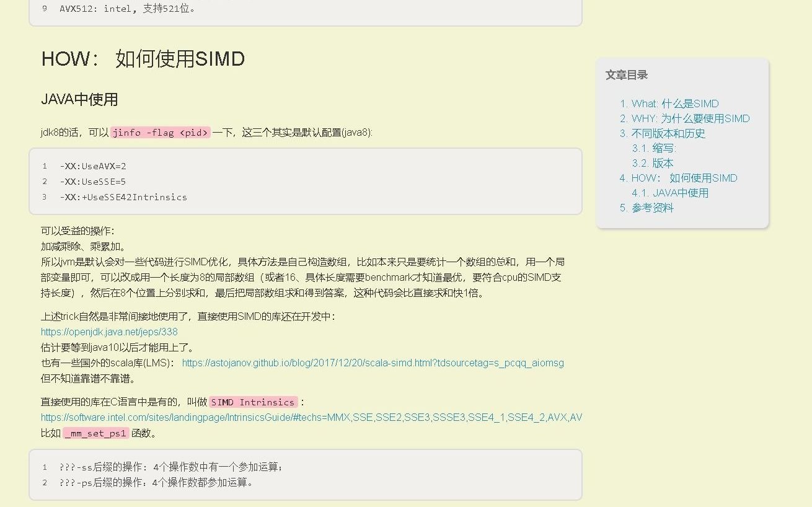The image size is (812, 507).
Task: Click code line '-XX:UseSSE=5'
Action: pyautogui.click(x=93, y=182)
